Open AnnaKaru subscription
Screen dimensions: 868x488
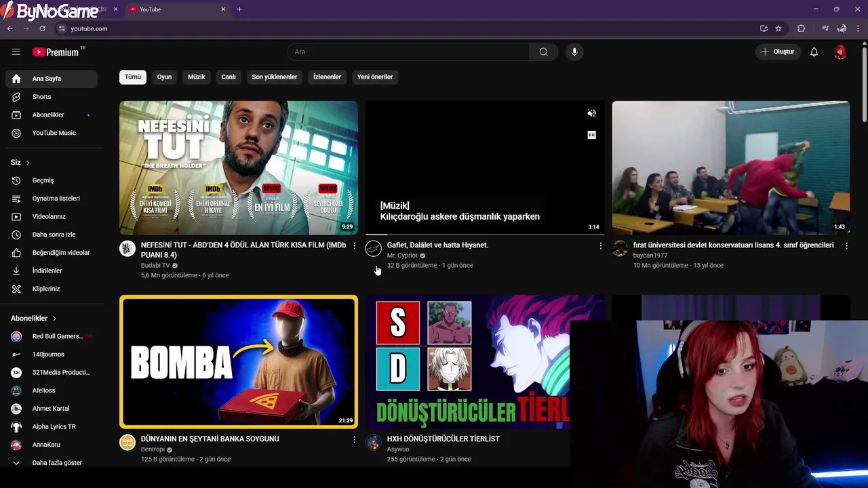52,445
